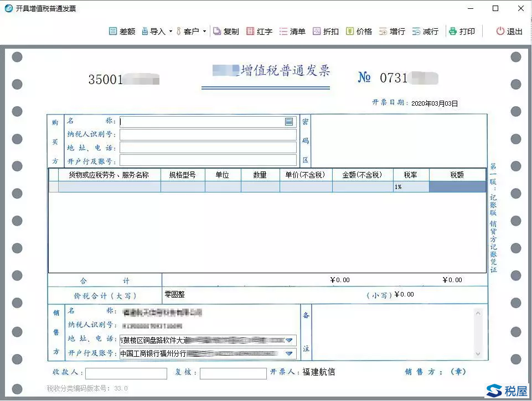532x401 pixels.
Task: Expand the seller 开户行及账号 dropdown
Action: 289,353
